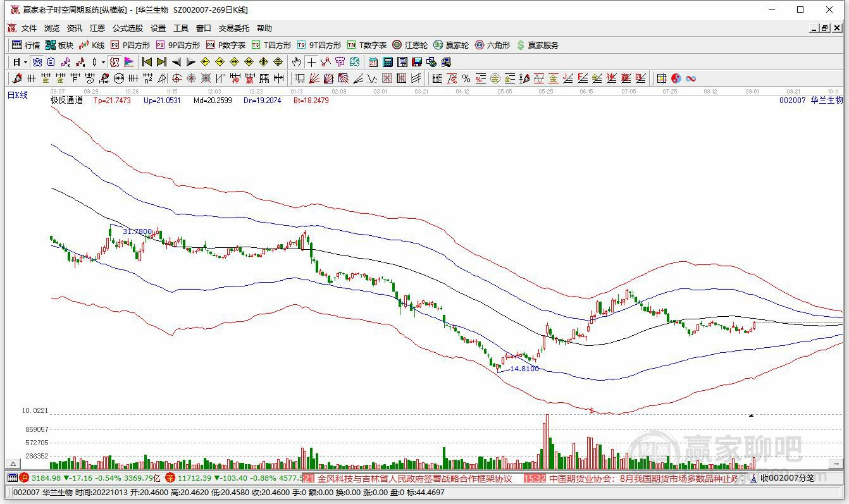Jump to first bar with green skip-left icon
This screenshot has width=849, height=504.
coord(147,62)
